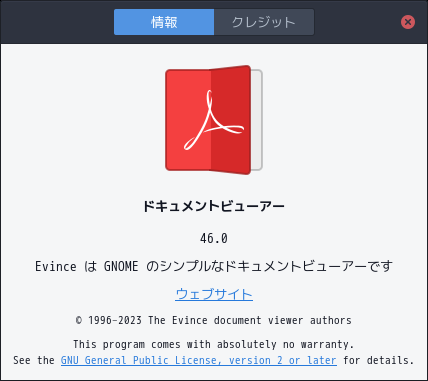Click the version number 46.0
This screenshot has width=428, height=381.
(x=214, y=239)
